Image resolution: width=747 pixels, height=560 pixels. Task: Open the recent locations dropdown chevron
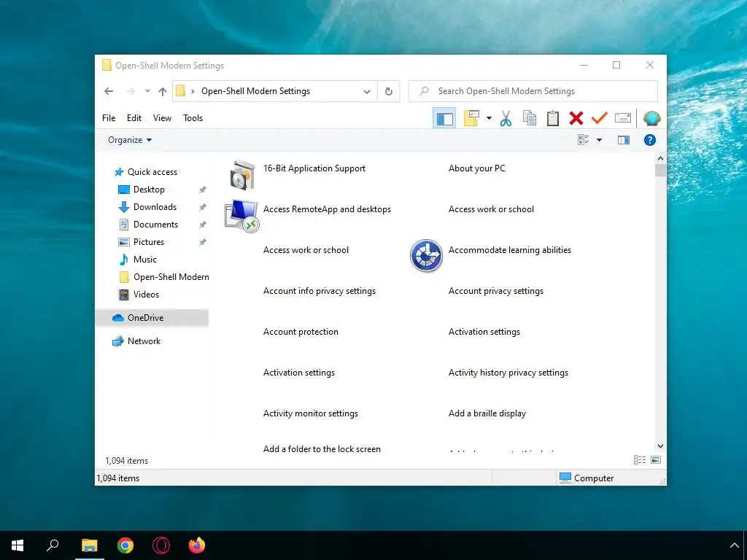(147, 91)
